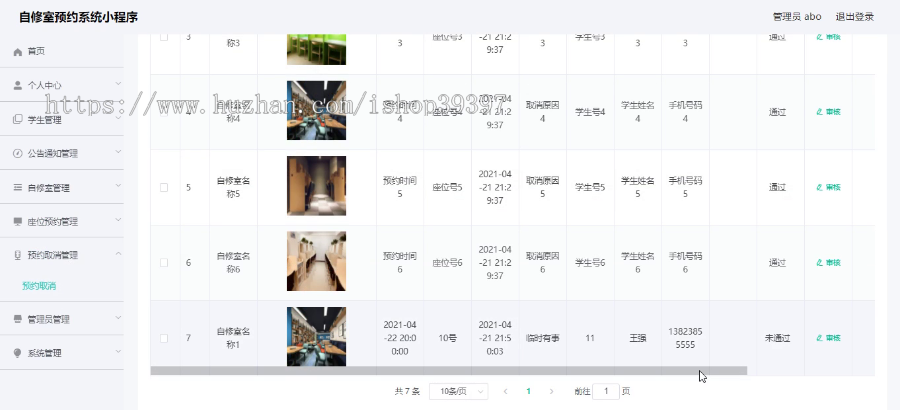Open the study room thumbnail in row 5
Screen dimensions: 900x410
coord(316,185)
